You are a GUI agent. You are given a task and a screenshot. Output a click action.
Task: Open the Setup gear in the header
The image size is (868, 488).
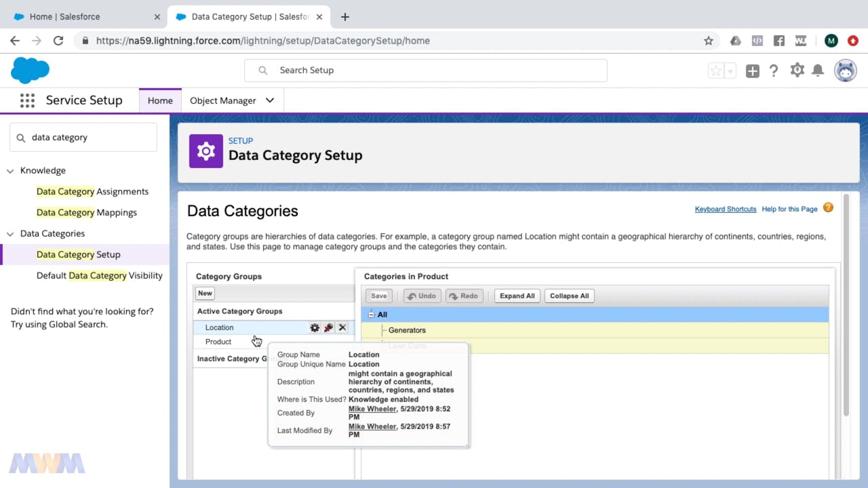pos(797,70)
